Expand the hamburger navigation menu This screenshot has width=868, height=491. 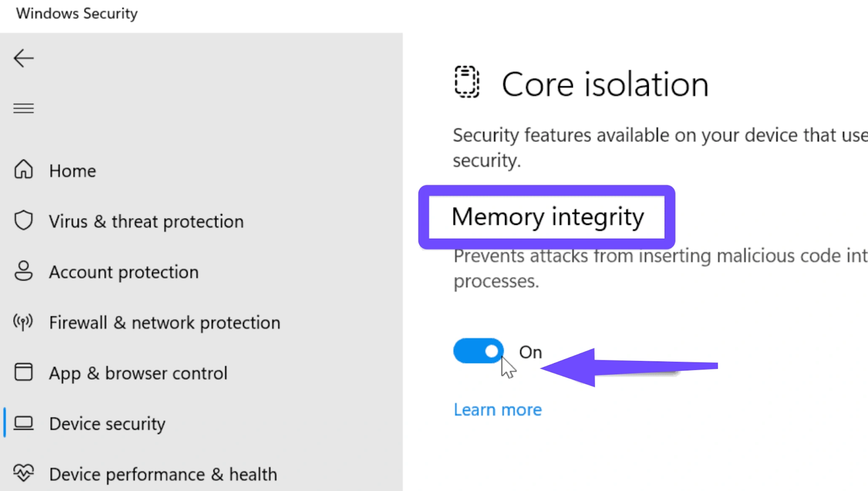[x=23, y=109]
